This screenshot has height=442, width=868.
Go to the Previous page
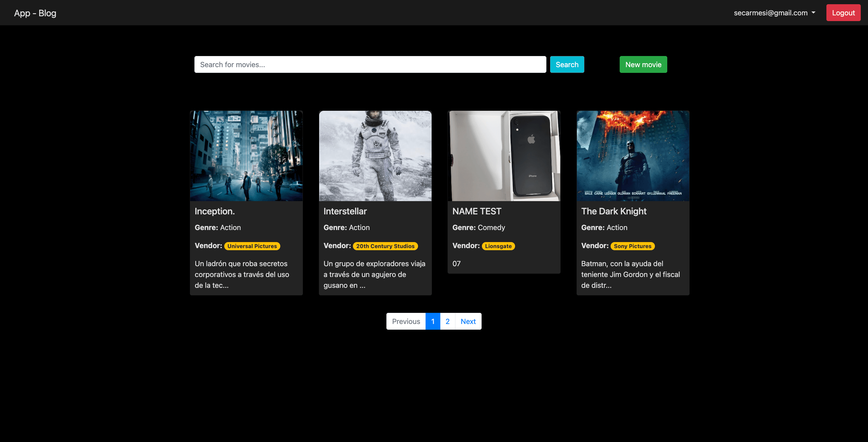(x=406, y=321)
